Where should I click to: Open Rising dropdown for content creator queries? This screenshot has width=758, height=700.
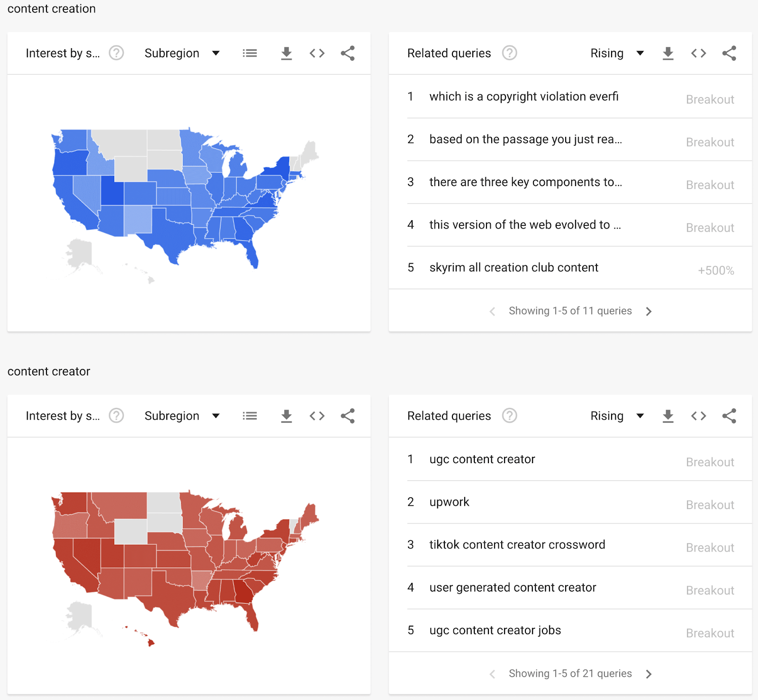(x=617, y=416)
